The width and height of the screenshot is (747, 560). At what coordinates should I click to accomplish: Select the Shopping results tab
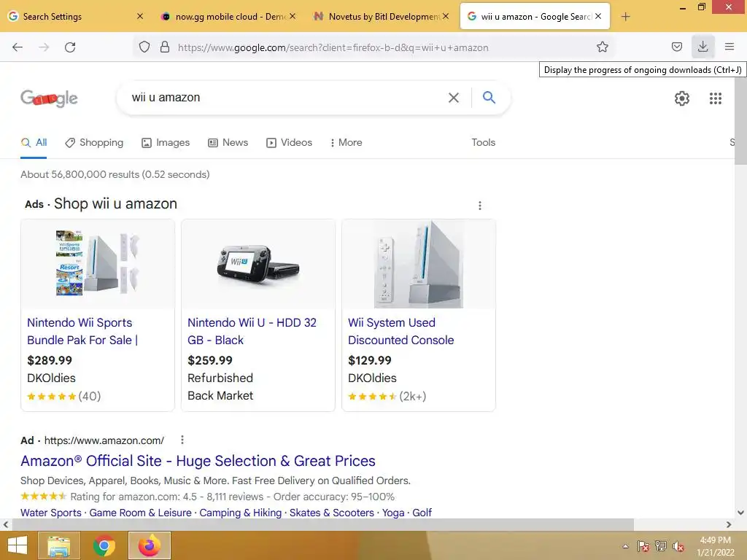pyautogui.click(x=94, y=142)
